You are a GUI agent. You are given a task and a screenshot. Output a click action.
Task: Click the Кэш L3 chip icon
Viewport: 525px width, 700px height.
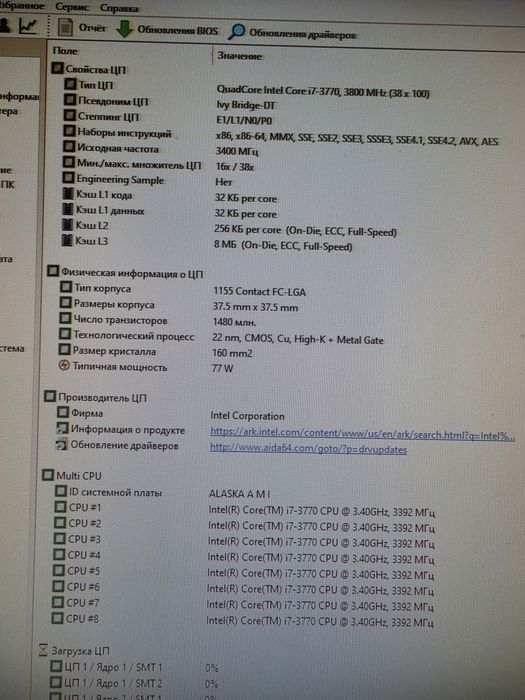[67, 240]
